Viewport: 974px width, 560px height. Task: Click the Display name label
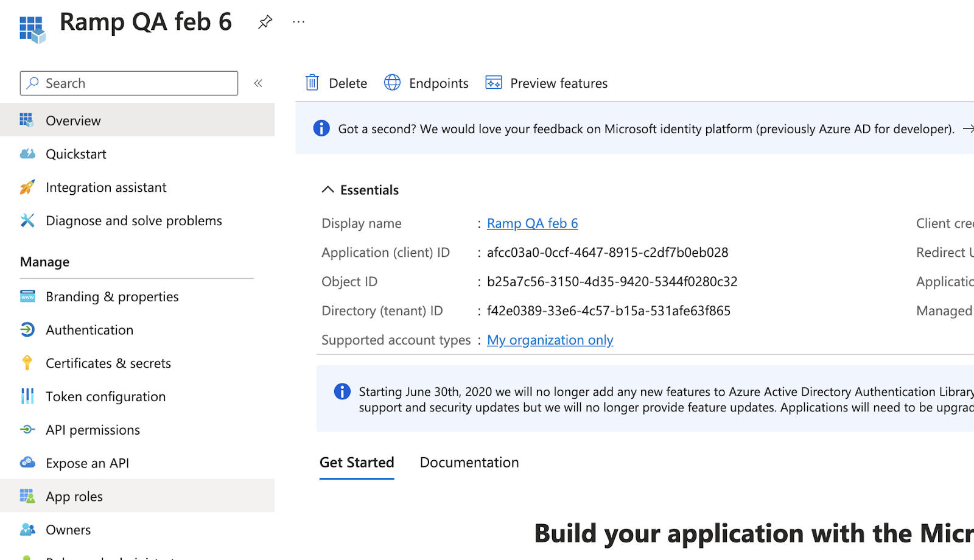[361, 223]
